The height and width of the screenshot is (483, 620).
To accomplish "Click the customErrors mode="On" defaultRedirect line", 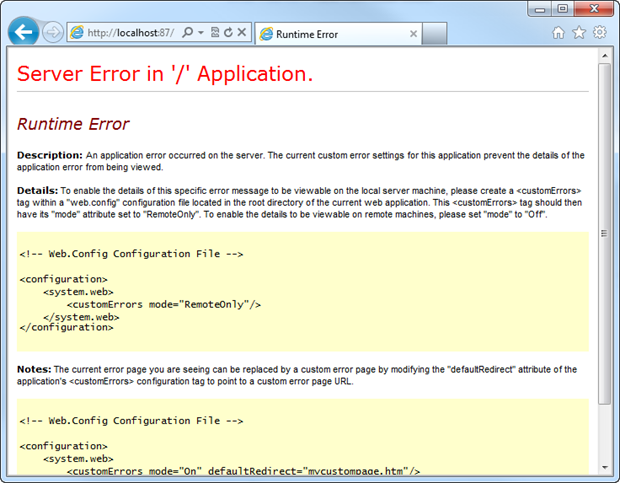I will (243, 471).
